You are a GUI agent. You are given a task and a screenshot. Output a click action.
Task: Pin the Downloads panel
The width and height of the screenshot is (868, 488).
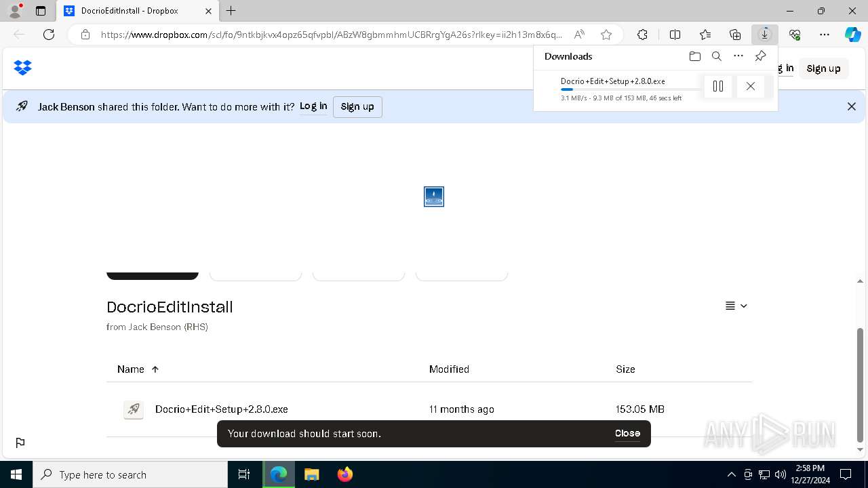(760, 56)
